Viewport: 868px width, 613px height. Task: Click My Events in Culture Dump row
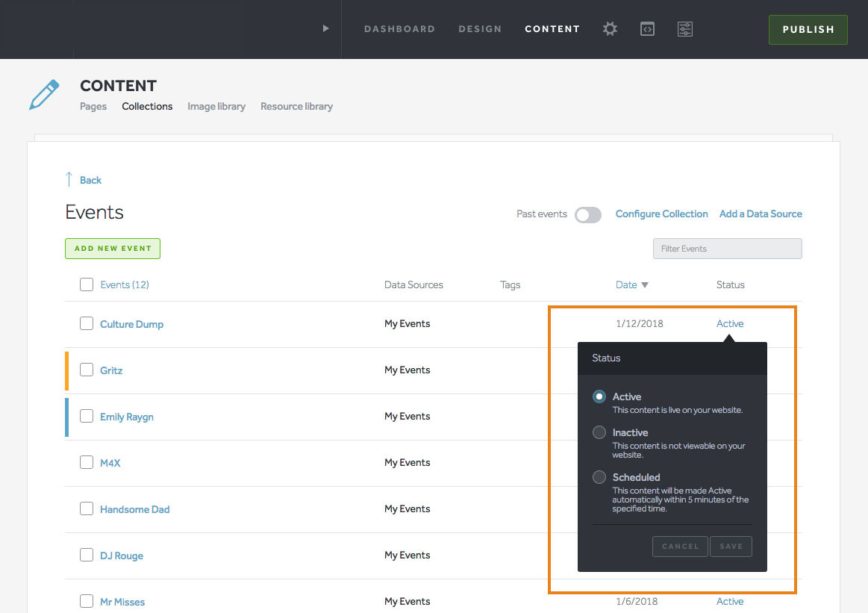[x=407, y=323]
